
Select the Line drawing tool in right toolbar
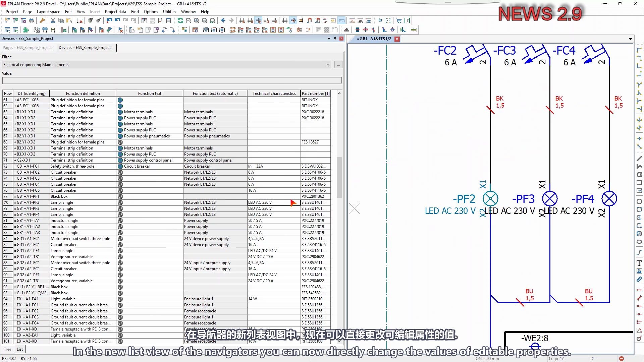pos(639,159)
